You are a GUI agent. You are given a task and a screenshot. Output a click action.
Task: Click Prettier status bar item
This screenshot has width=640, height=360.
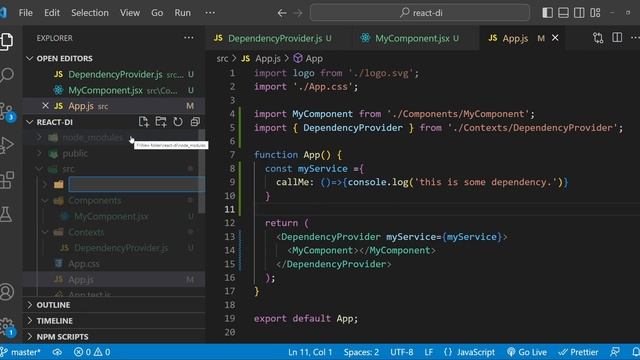pyautogui.click(x=578, y=352)
